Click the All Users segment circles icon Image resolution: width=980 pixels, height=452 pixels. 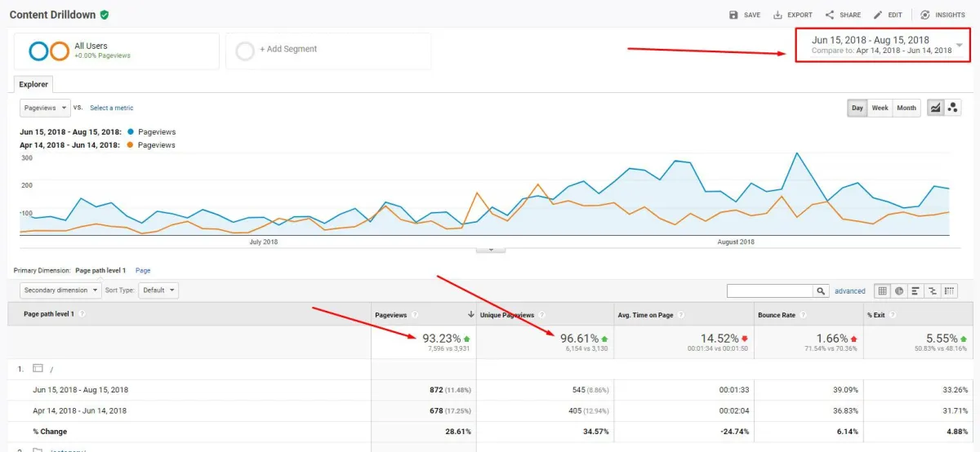point(49,51)
